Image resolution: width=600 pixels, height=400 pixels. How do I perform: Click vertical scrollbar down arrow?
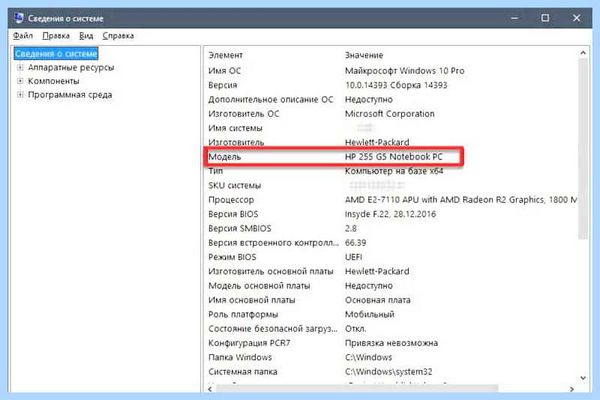coord(583,378)
